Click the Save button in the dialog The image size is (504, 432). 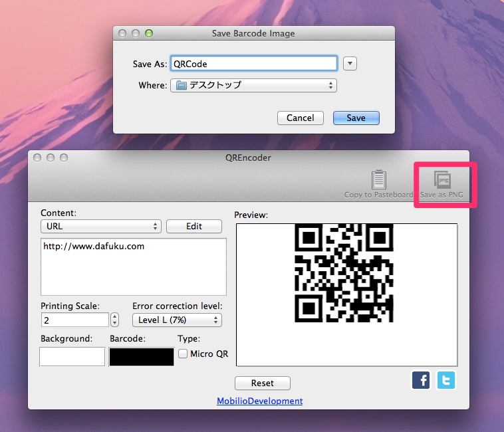(356, 118)
